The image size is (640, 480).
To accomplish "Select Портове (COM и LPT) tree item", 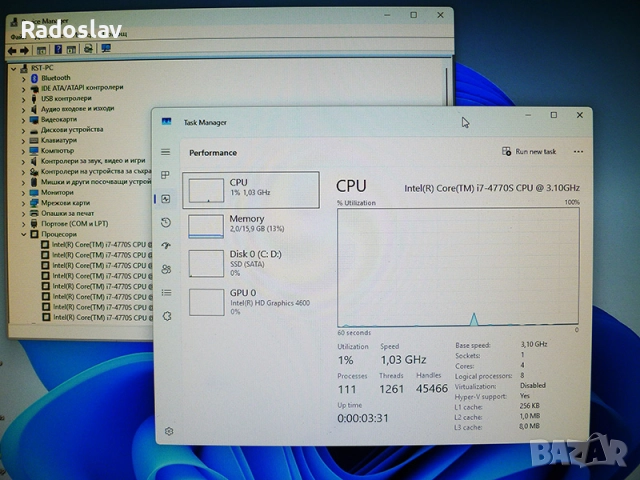I will [75, 224].
